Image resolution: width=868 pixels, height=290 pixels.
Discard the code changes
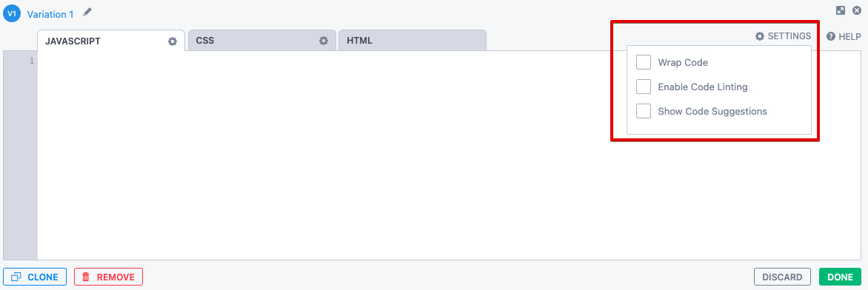click(782, 277)
